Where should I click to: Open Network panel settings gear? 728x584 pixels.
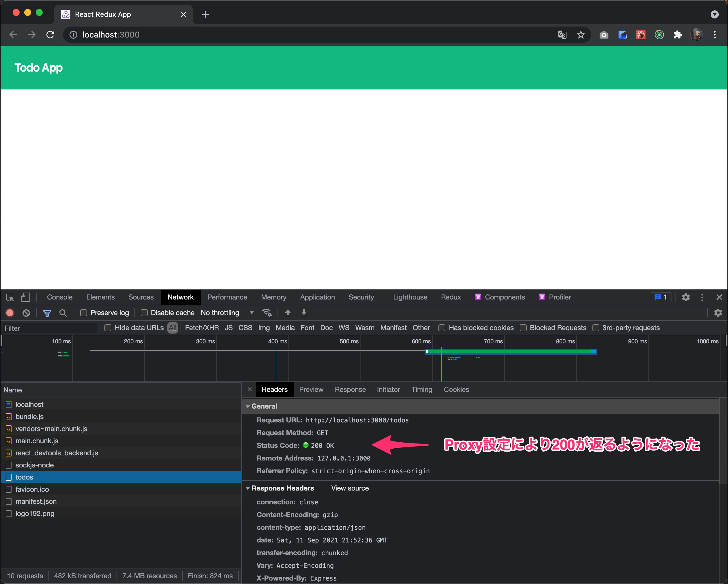(718, 313)
